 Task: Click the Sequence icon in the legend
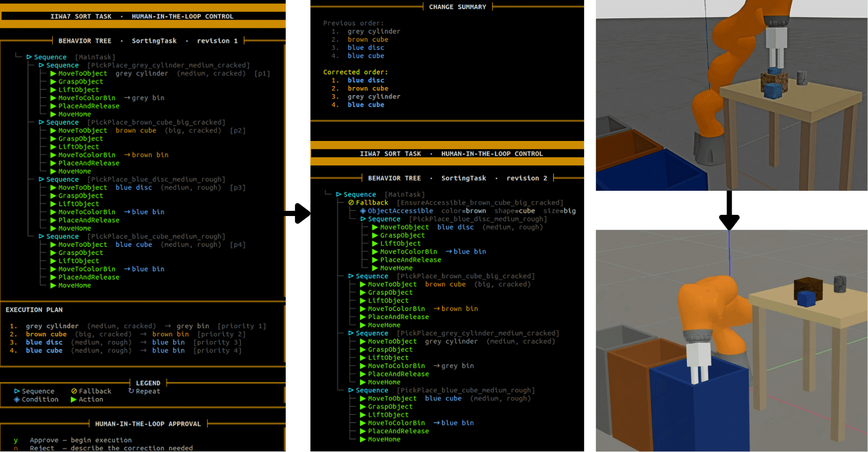tap(17, 391)
